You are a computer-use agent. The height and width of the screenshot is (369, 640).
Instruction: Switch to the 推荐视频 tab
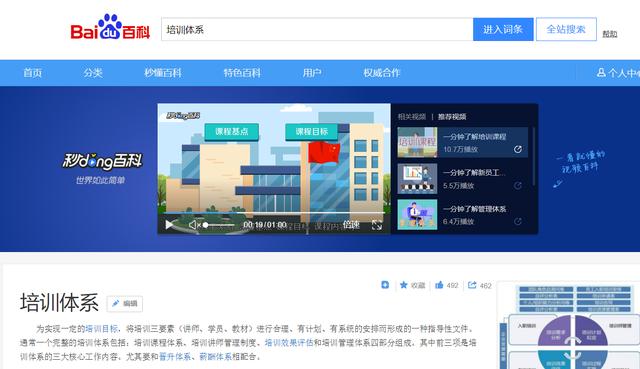tap(452, 117)
